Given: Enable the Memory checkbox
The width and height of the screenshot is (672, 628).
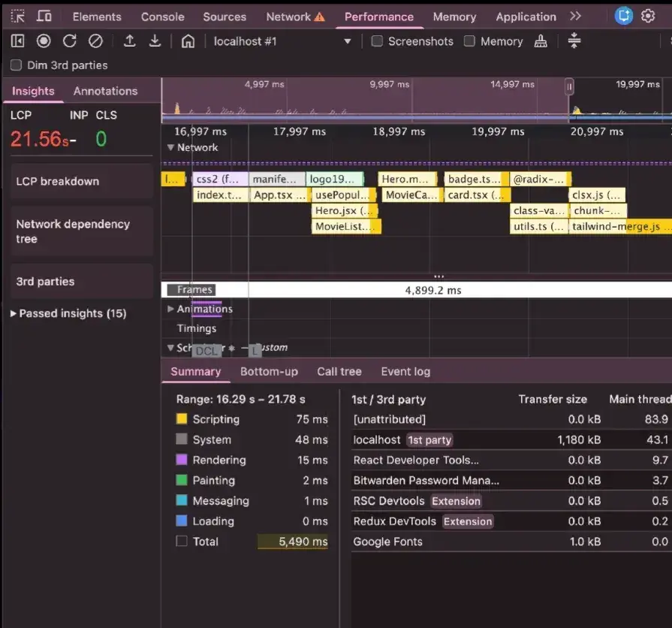Looking at the screenshot, I should pyautogui.click(x=469, y=41).
